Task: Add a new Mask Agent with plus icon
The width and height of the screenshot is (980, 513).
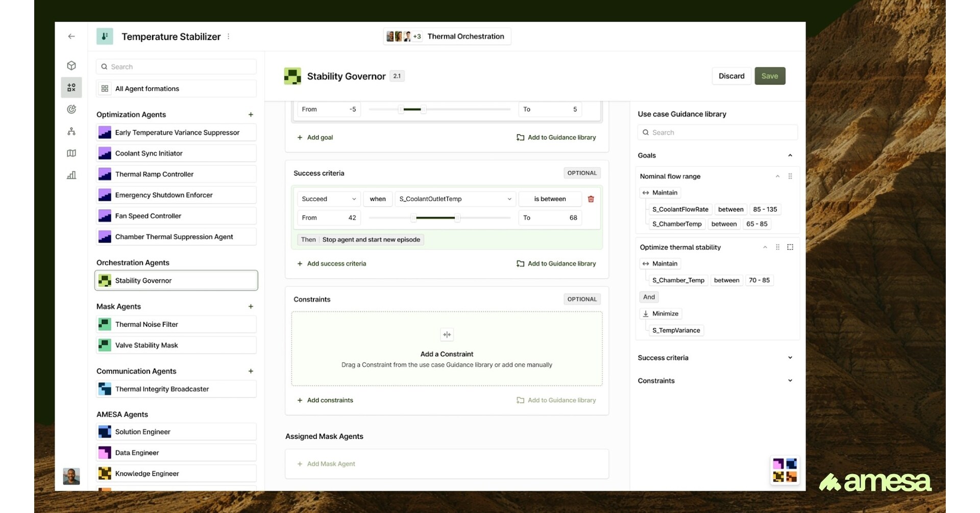Action: click(251, 307)
